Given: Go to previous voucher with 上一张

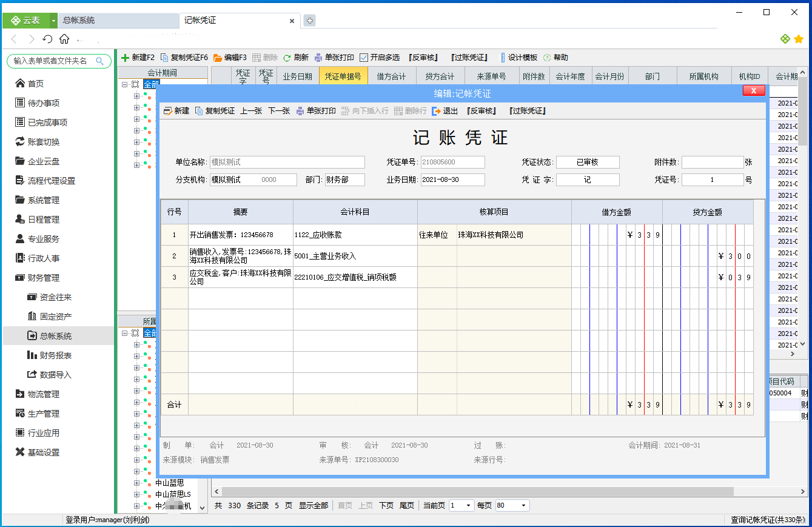Looking at the screenshot, I should [x=251, y=111].
